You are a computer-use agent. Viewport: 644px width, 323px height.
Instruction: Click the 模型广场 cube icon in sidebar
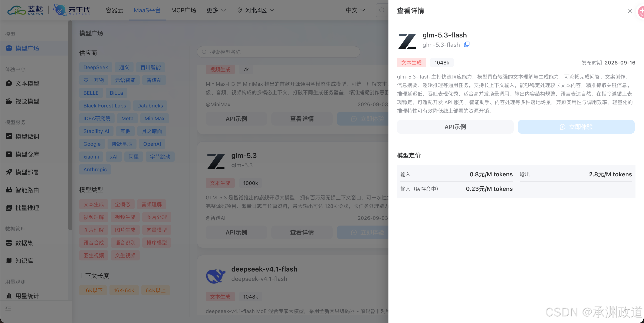(9, 48)
